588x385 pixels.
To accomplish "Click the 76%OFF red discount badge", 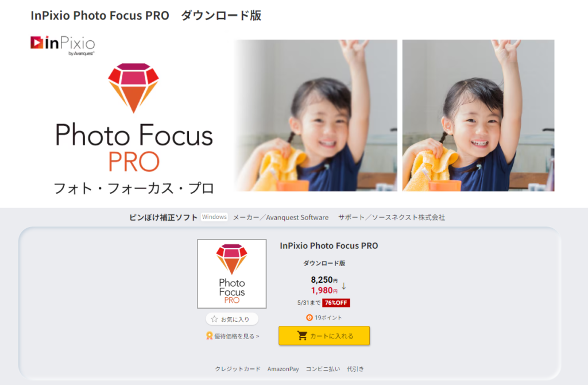I will (x=336, y=303).
